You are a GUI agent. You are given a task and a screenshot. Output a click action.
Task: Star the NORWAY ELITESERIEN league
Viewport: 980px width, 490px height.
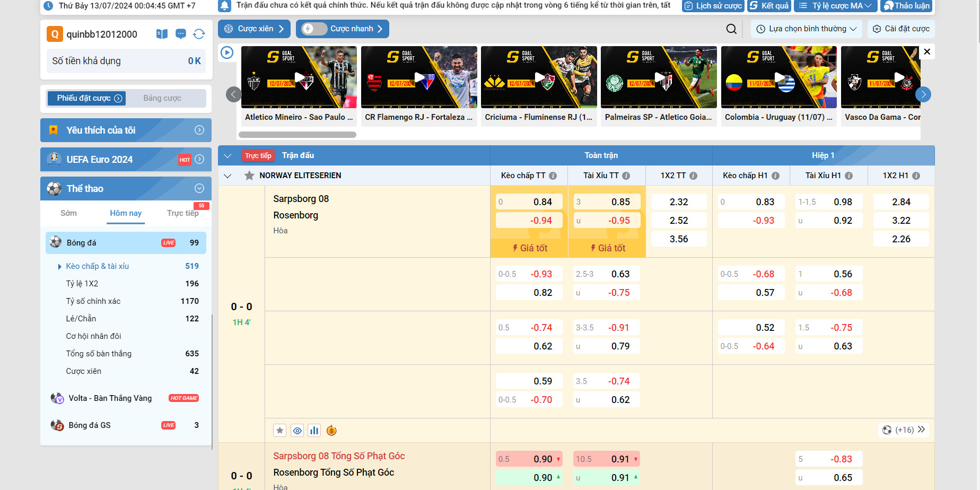[x=249, y=176]
